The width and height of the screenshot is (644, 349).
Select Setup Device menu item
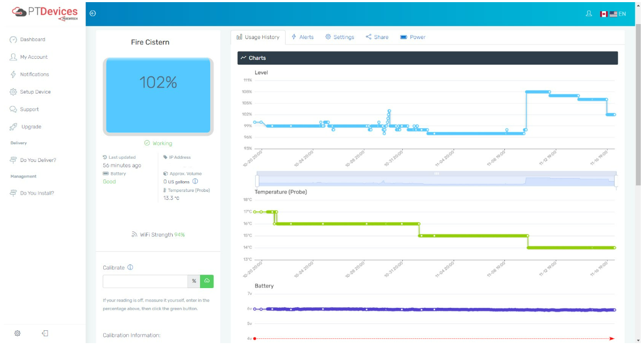[x=35, y=92]
